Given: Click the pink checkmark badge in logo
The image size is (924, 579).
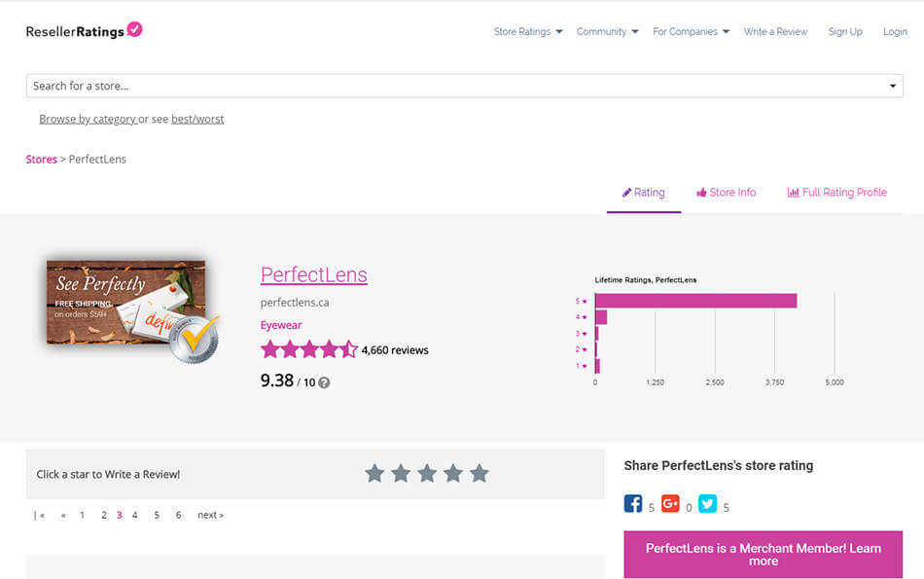Looking at the screenshot, I should pyautogui.click(x=135, y=29).
